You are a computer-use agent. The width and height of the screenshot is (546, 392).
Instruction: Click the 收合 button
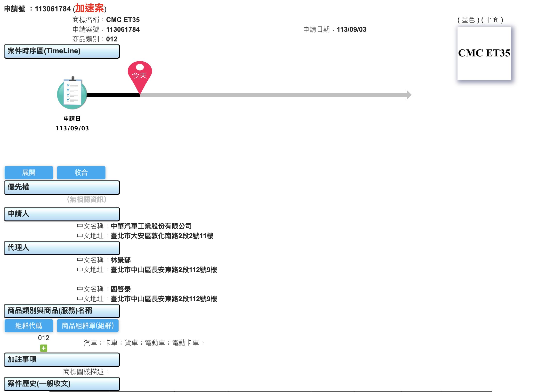pyautogui.click(x=81, y=172)
